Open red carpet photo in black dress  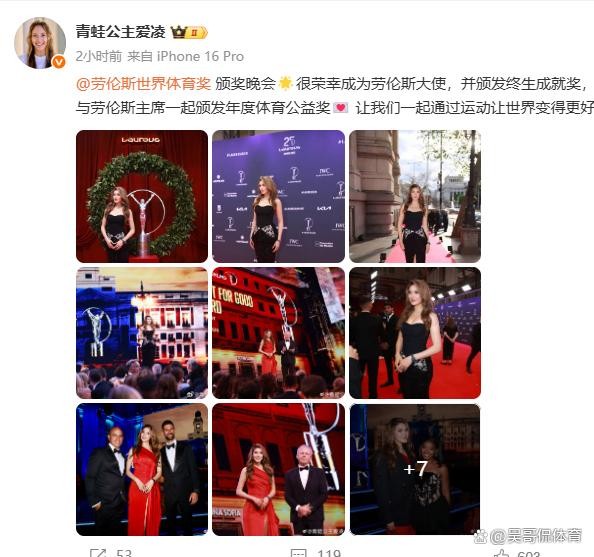point(415,333)
